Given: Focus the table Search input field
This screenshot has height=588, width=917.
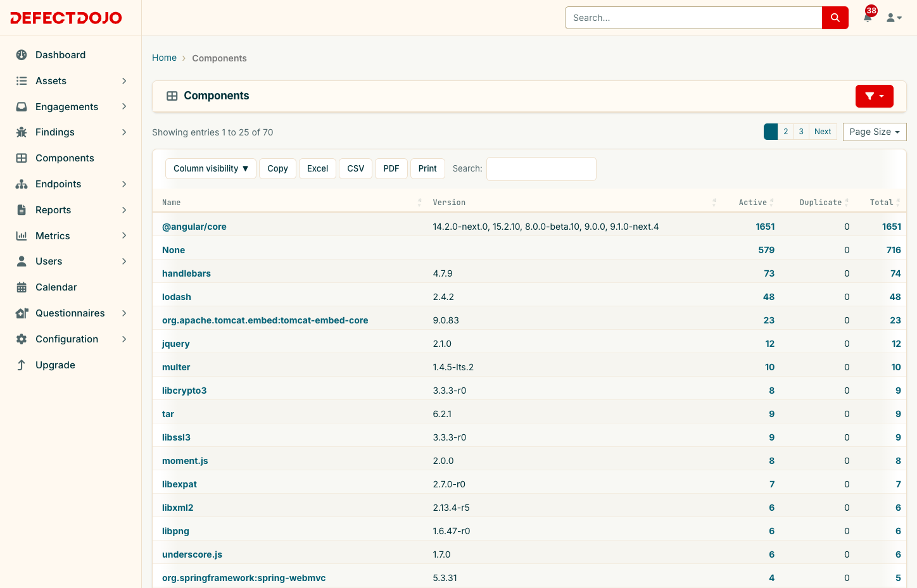Looking at the screenshot, I should coord(541,169).
